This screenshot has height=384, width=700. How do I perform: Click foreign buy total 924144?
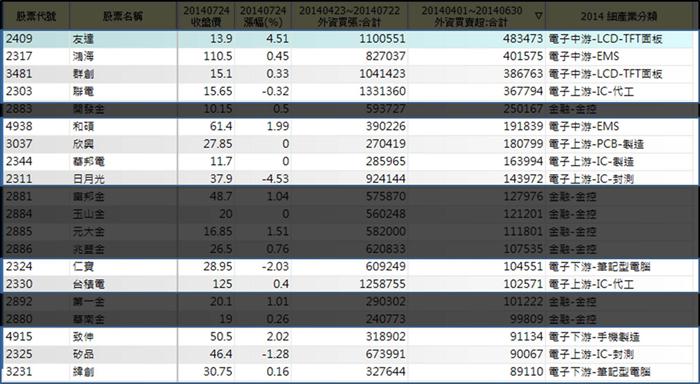tap(386, 179)
